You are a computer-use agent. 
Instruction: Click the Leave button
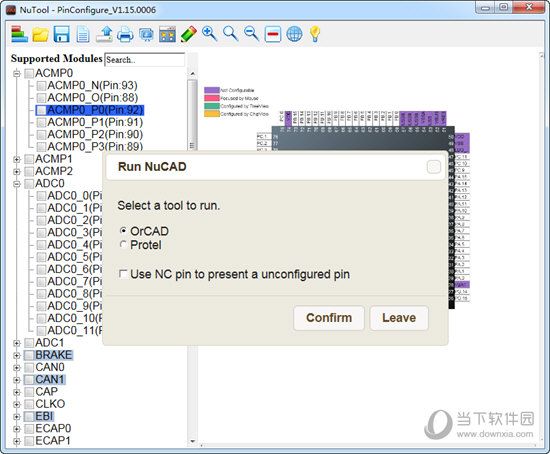tap(399, 318)
